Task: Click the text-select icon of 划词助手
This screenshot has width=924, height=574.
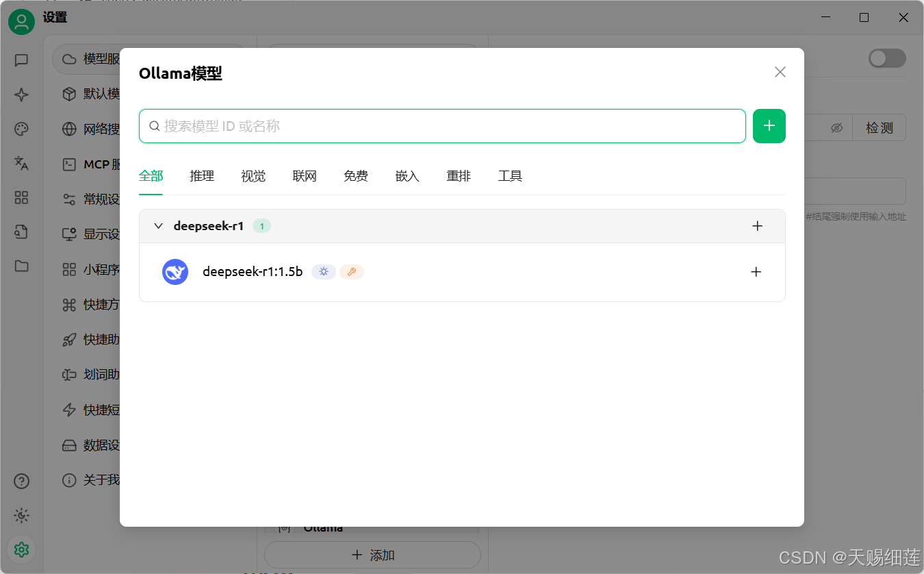Action: (69, 375)
